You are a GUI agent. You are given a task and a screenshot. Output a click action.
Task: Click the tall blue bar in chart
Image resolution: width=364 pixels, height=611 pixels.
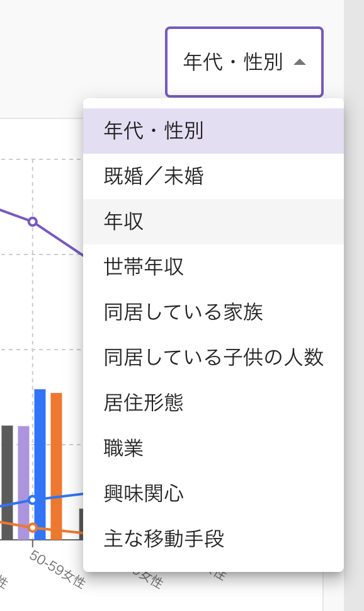click(x=40, y=464)
